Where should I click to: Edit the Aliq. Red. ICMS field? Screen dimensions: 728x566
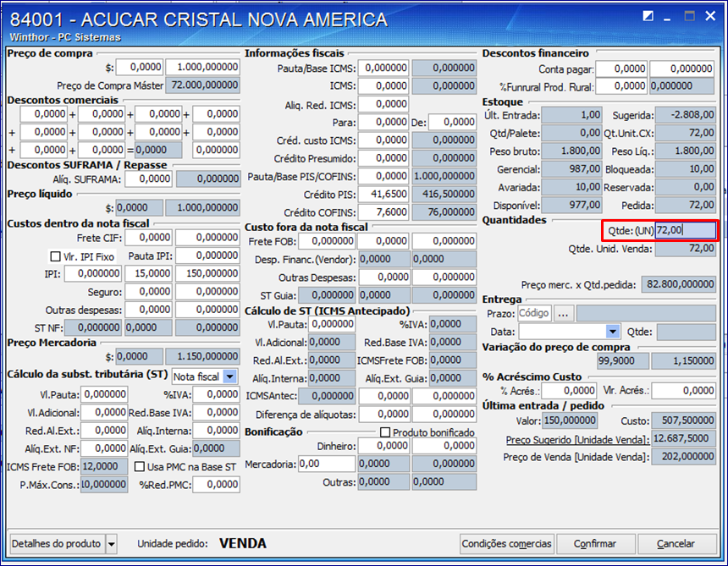[x=383, y=104]
